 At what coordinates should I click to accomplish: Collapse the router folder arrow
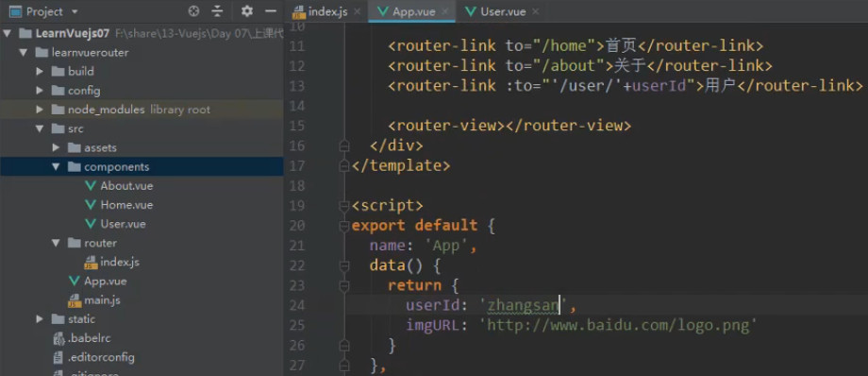56,243
